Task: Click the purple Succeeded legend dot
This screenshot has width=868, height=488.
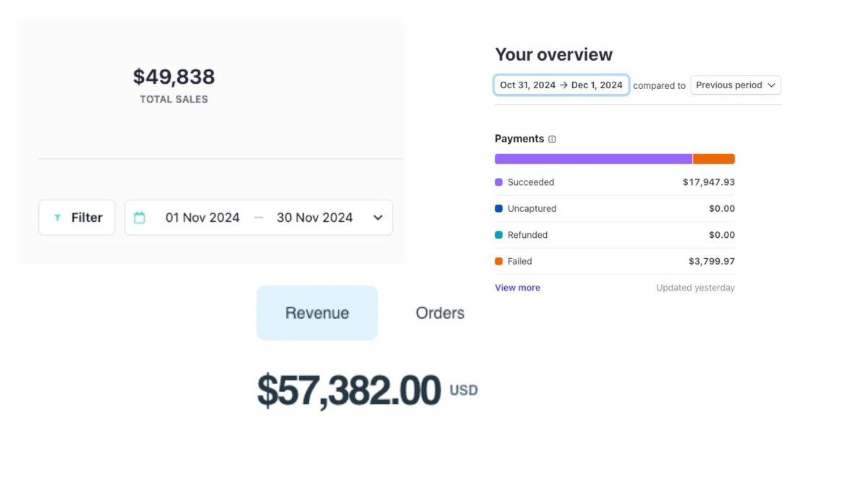Action: (498, 182)
